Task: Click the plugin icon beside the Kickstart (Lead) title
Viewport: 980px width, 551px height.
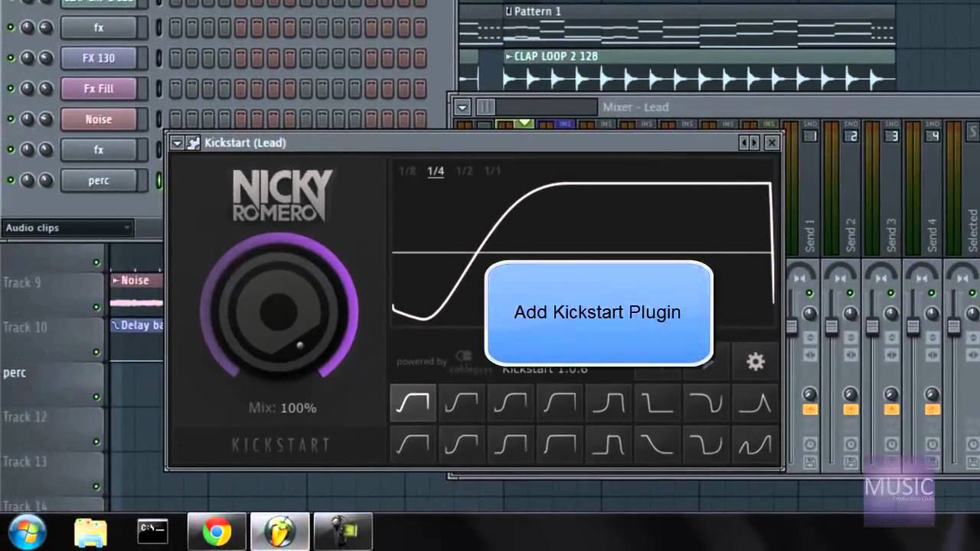Action: pyautogui.click(x=194, y=142)
